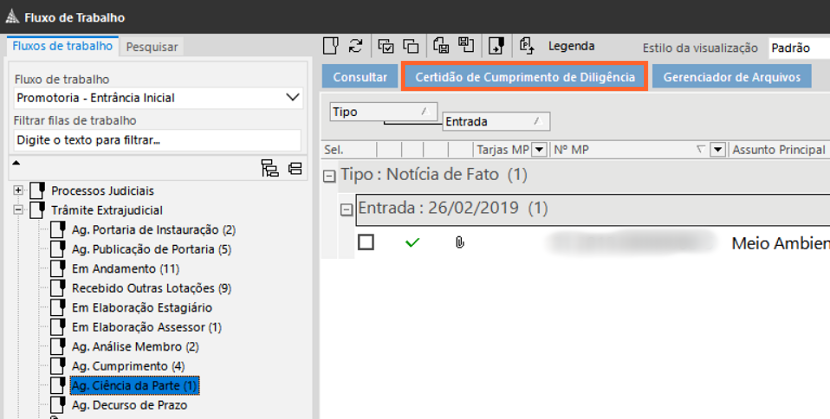
Task: Click the select-all checkmark windows icon
Action: (x=386, y=46)
